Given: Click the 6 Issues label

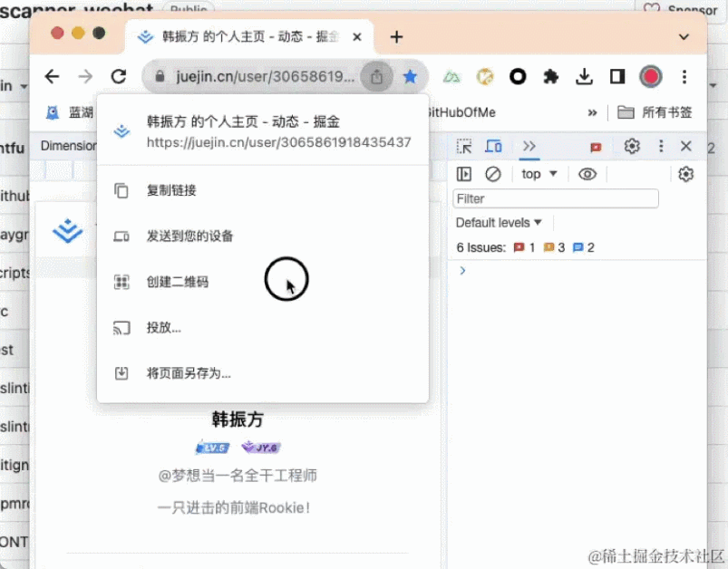Looking at the screenshot, I should [481, 248].
